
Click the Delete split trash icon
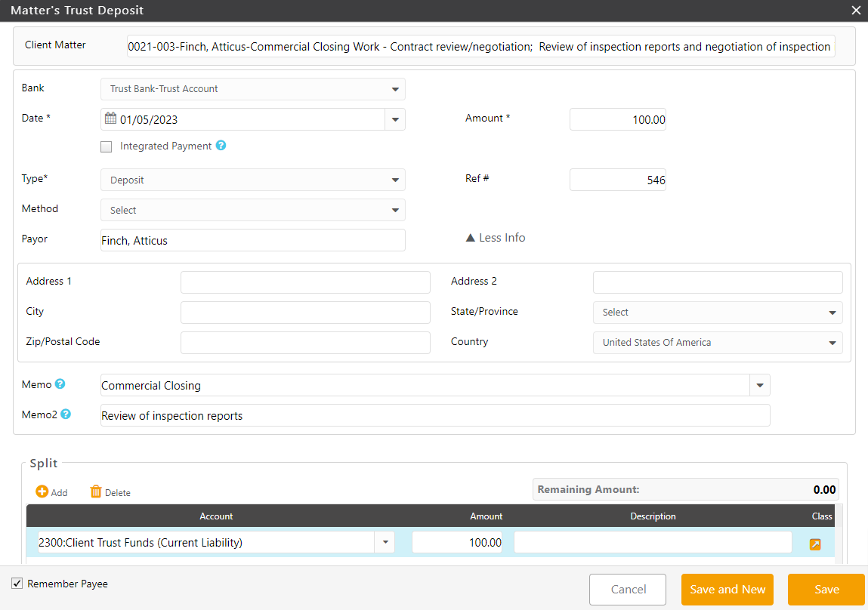click(96, 491)
